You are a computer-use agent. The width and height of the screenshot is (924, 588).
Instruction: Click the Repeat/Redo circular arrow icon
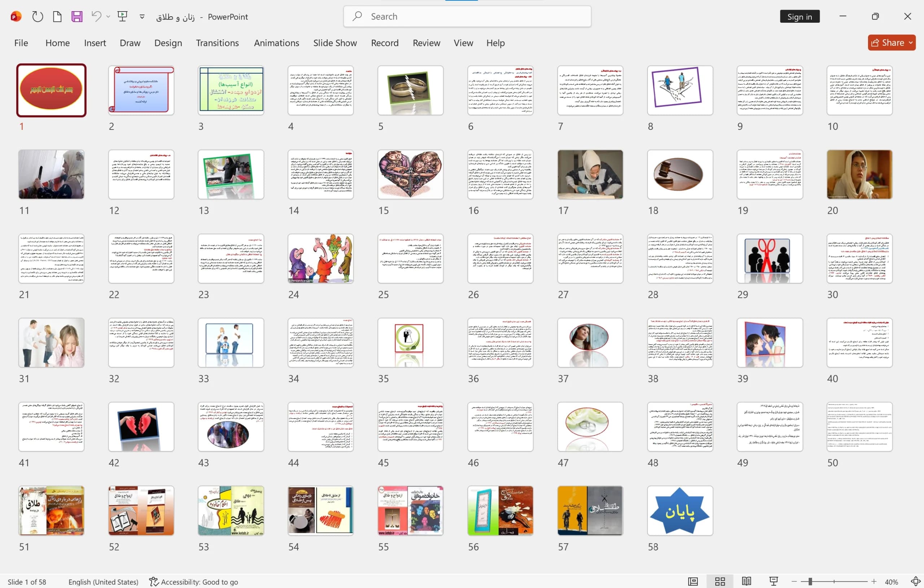(37, 17)
